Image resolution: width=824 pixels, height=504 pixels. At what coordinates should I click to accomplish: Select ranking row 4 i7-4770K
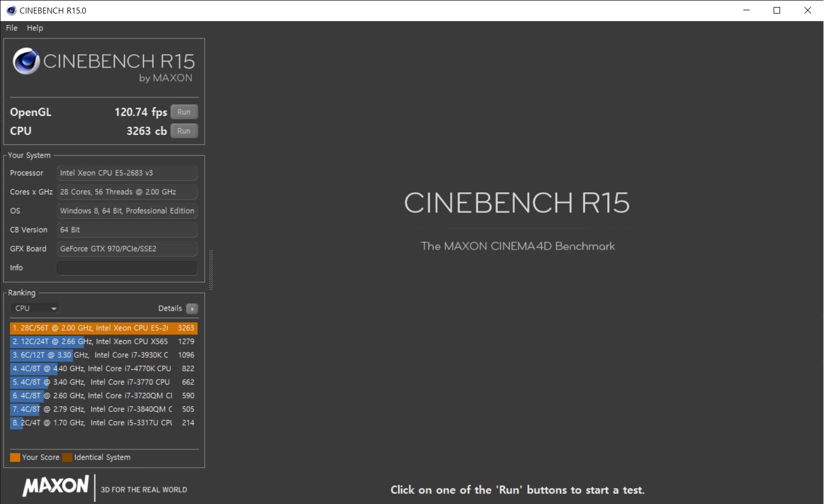pyautogui.click(x=103, y=369)
